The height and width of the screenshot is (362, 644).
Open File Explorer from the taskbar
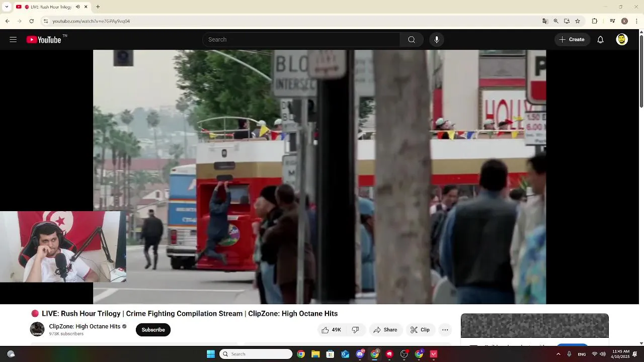coord(315,354)
